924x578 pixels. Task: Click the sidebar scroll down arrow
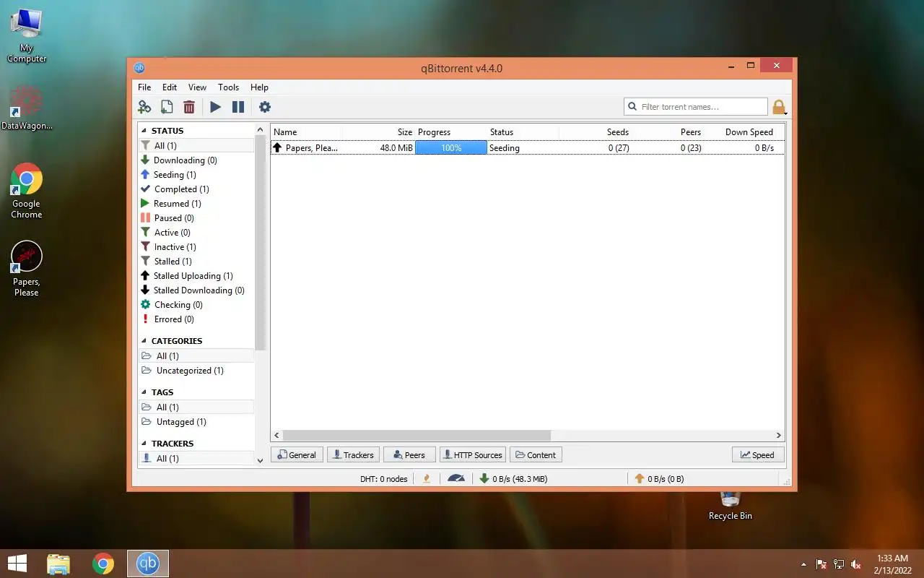(261, 460)
